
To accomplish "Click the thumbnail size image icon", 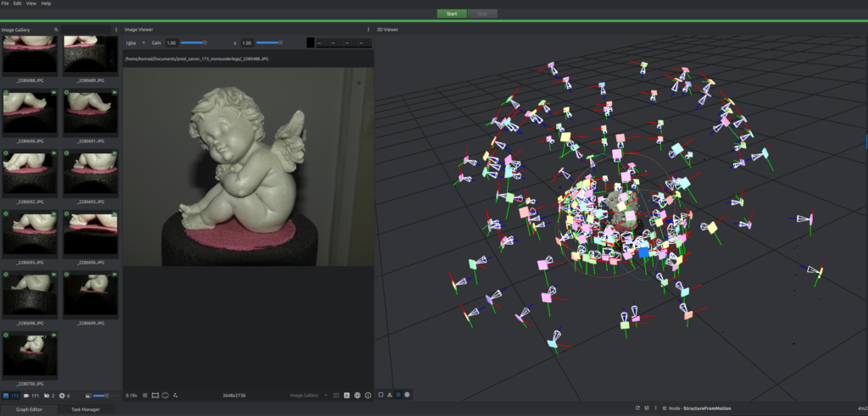I will pyautogui.click(x=88, y=396).
